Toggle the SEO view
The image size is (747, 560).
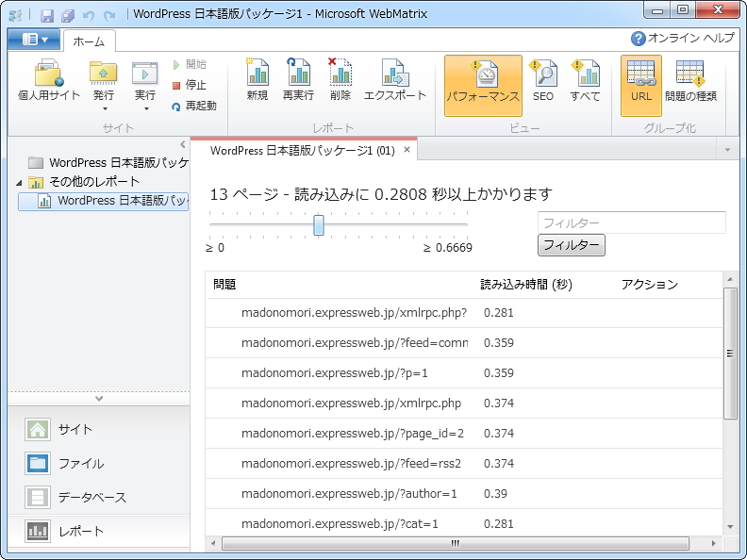pos(543,81)
